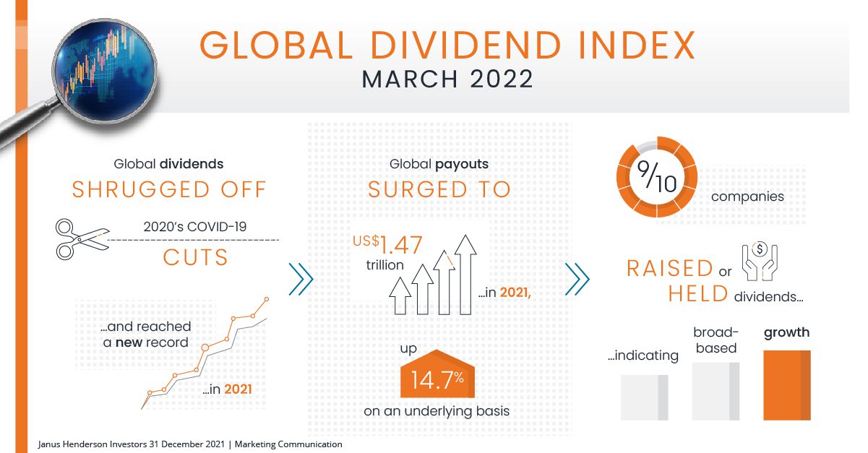Viewport: 868px width, 453px height.
Task: Click the SHRUGGED OFF heading
Action: [169, 189]
